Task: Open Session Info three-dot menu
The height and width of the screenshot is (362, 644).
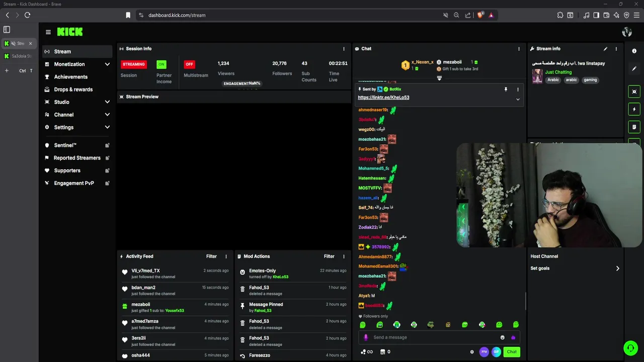Action: coord(344,49)
